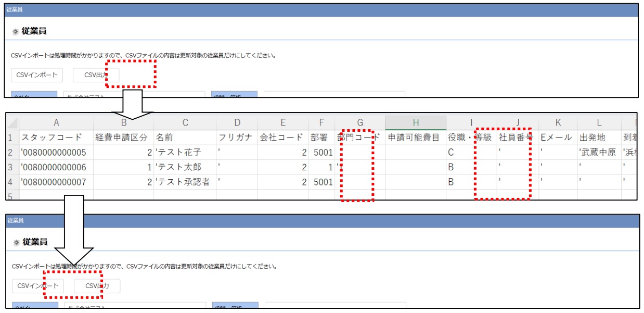The height and width of the screenshot is (313, 644).
Task: Click the 会社コード header cell
Action: 282,137
